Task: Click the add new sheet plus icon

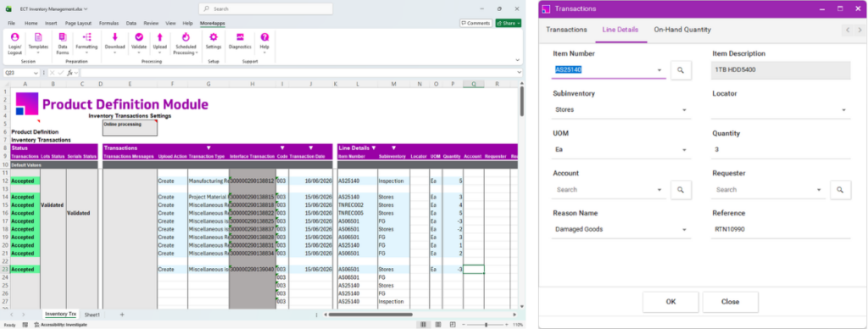Action: pyautogui.click(x=122, y=315)
